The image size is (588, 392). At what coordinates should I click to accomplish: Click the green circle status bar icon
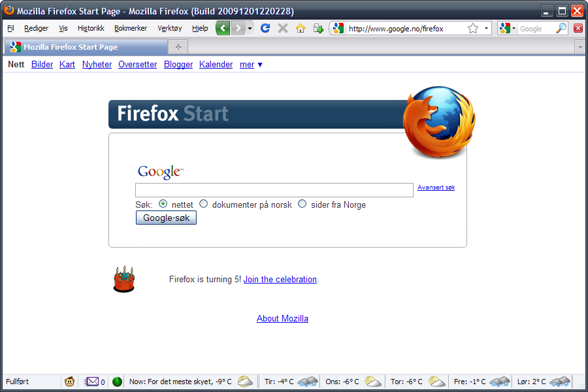[x=117, y=382]
